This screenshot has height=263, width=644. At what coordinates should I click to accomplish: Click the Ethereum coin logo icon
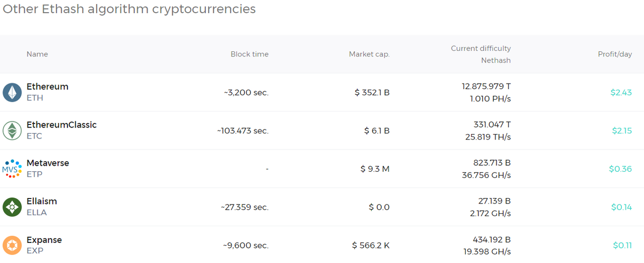(12, 92)
